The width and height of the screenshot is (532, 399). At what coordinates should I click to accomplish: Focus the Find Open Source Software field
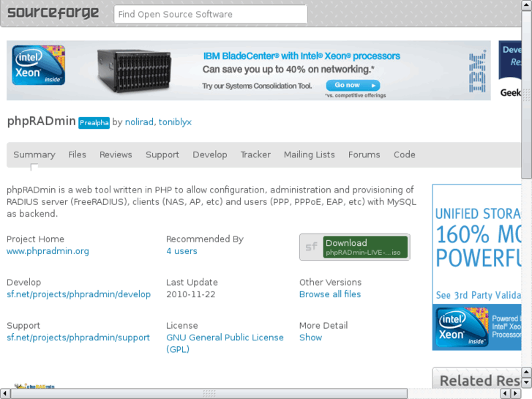coord(211,14)
